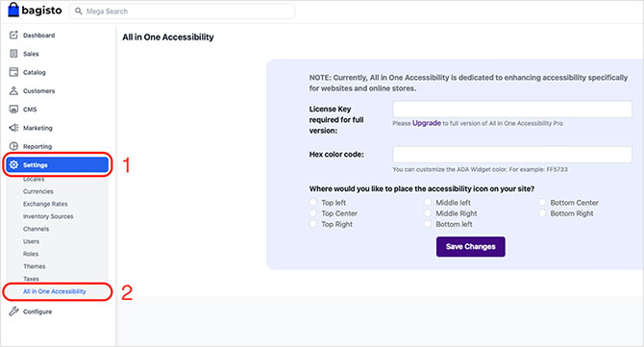Open the Reporting section

click(37, 146)
